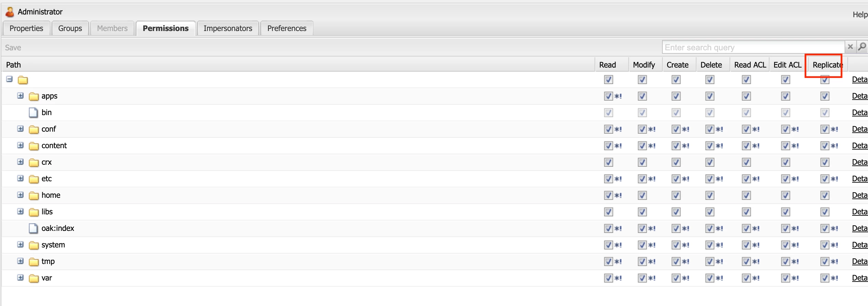Expand the etc folder node
This screenshot has width=868, height=306.
[x=20, y=178]
